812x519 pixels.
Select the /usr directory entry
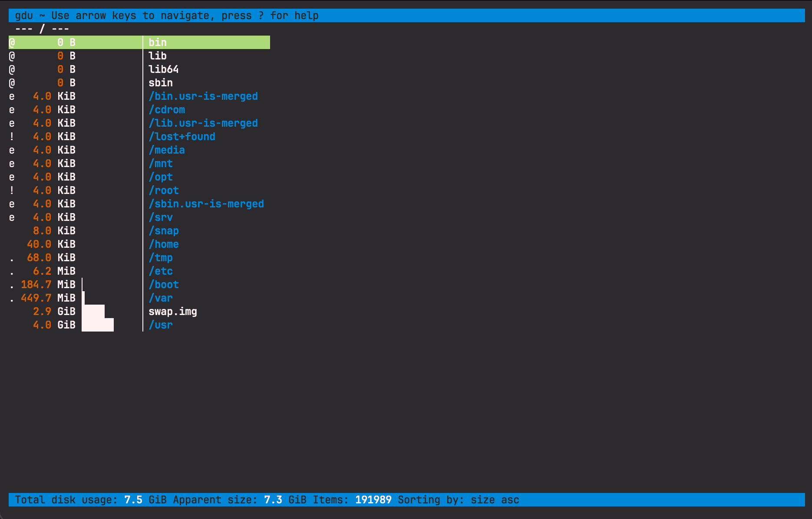[161, 325]
